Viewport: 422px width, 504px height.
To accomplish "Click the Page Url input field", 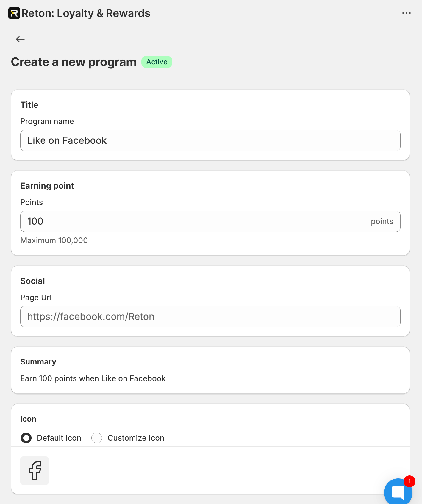I will coord(210,317).
